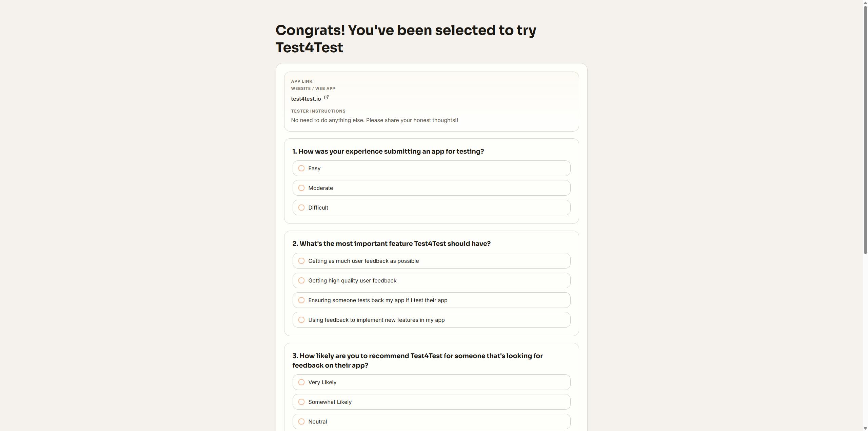Click the tester instructions text
The image size is (868, 431).
click(374, 120)
